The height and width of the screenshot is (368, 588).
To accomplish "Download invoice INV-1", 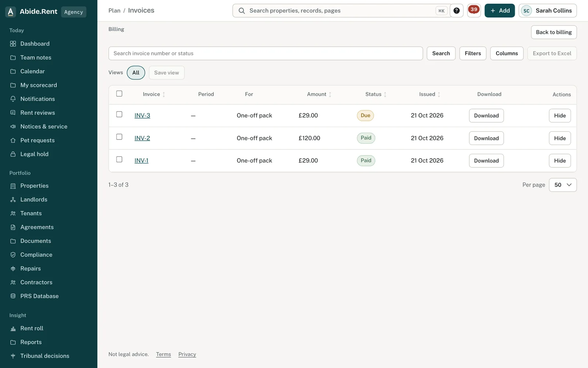I will pyautogui.click(x=486, y=161).
